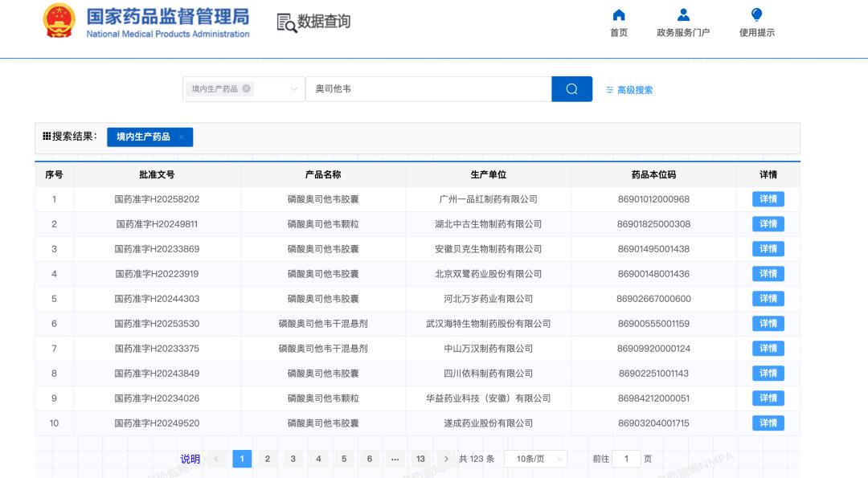View 详情 for 广州一品红制药有限公司
The image size is (868, 478).
click(768, 199)
